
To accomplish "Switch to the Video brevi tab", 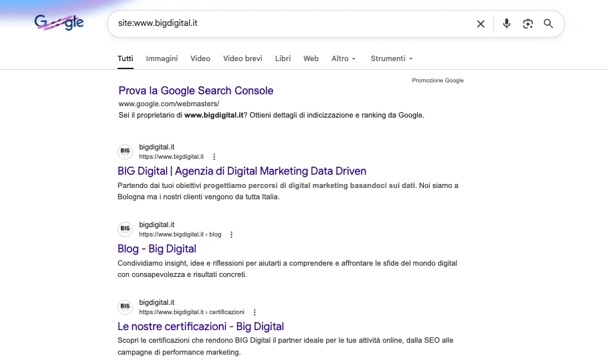I will tap(243, 58).
